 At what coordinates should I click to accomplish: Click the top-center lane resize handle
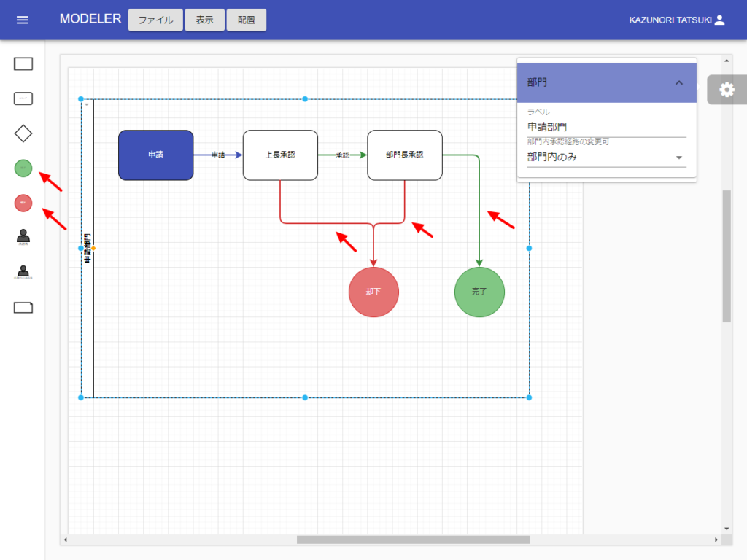click(x=305, y=99)
